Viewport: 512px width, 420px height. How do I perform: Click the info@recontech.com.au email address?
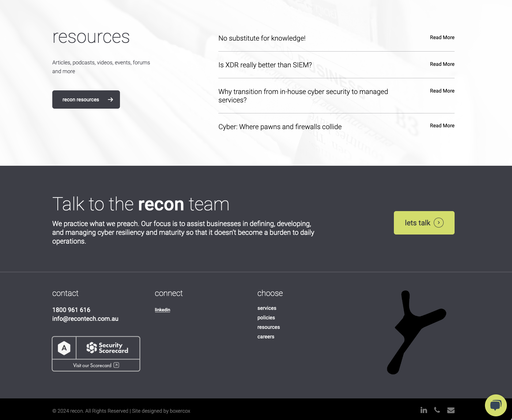coord(85,319)
